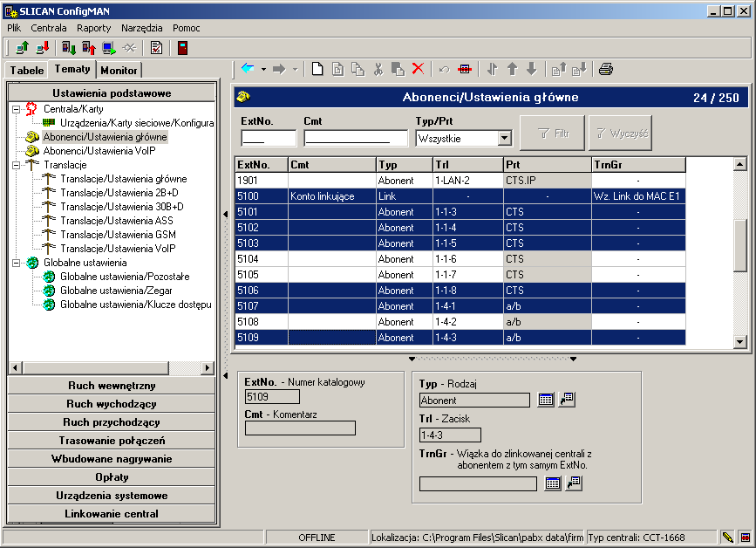
Task: Click the table with red strikethrough icon
Action: pyautogui.click(x=465, y=70)
